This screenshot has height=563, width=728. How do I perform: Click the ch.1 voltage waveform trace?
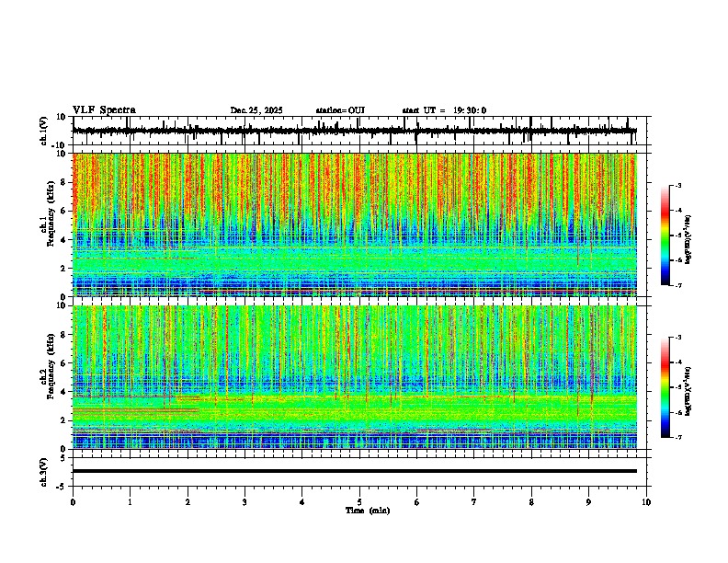pos(354,131)
